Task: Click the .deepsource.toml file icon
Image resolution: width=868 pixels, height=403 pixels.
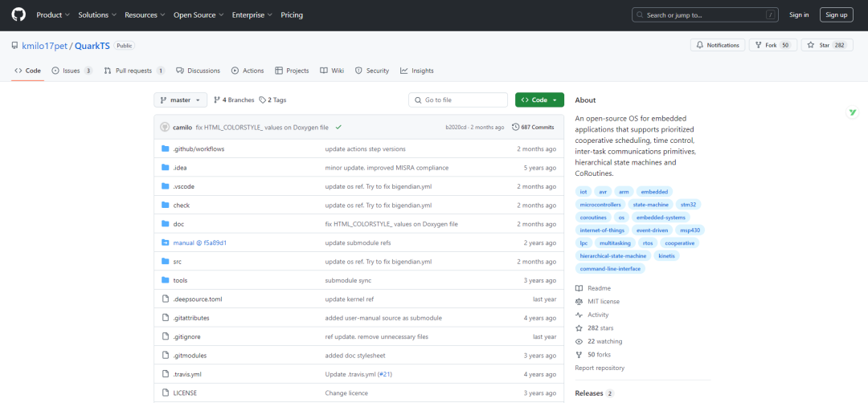Action: [165, 299]
